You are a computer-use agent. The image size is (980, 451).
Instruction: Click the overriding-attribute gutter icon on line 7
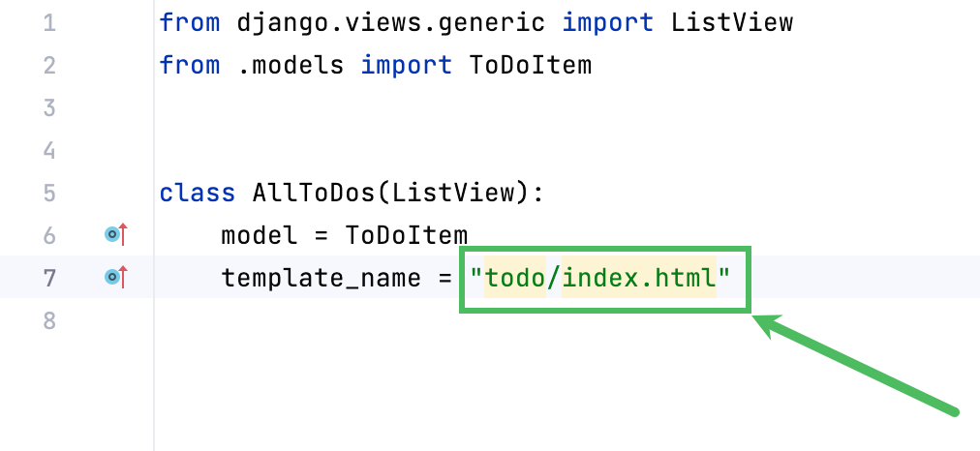point(115,278)
